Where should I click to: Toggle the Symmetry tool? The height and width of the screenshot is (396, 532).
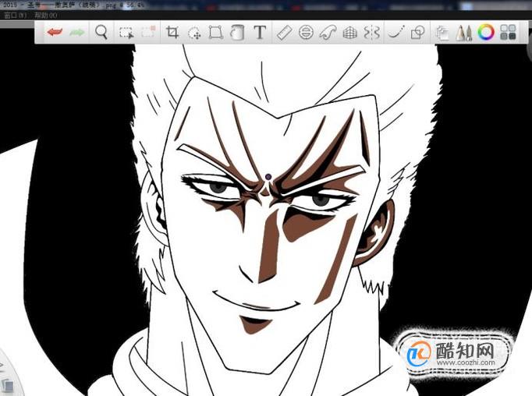tap(371, 33)
